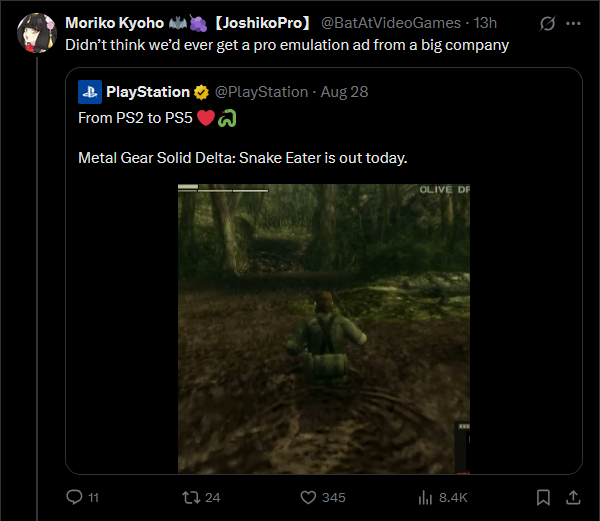Repost this tweet using the retweet icon
The image size is (600, 521).
click(x=185, y=497)
